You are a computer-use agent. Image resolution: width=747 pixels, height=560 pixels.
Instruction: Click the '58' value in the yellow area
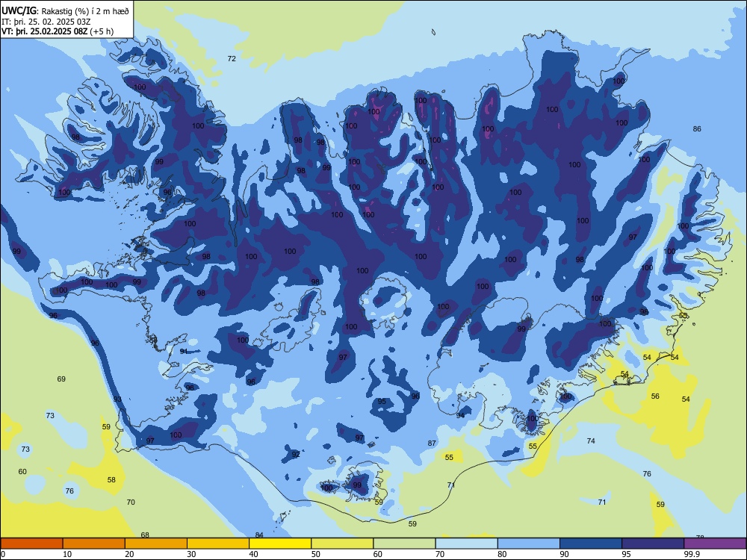111,479
